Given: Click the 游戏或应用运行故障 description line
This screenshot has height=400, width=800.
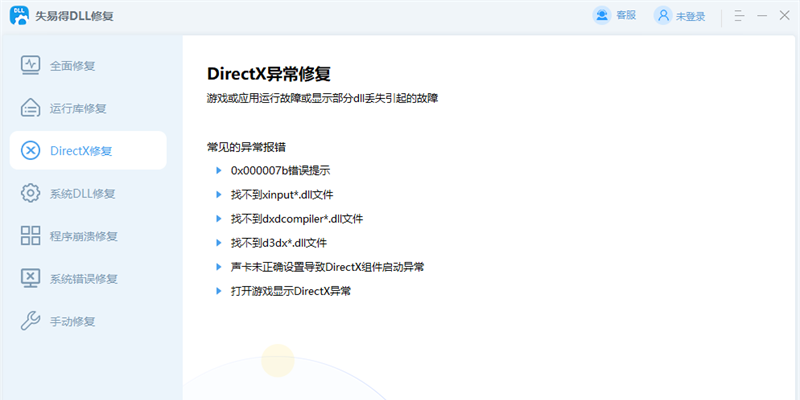Looking at the screenshot, I should pos(322,98).
